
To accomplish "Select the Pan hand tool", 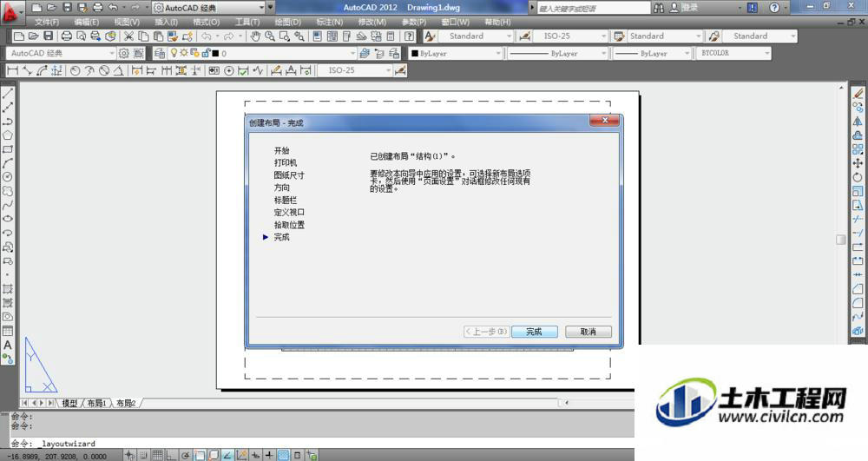I will tap(255, 36).
